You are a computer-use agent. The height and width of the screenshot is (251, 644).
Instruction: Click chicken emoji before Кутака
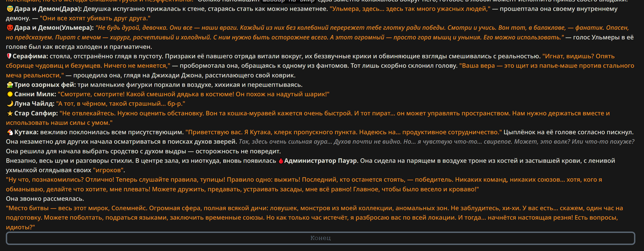(10, 132)
